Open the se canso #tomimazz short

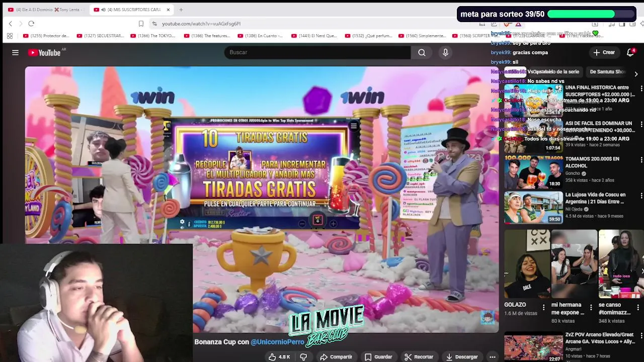(x=621, y=264)
